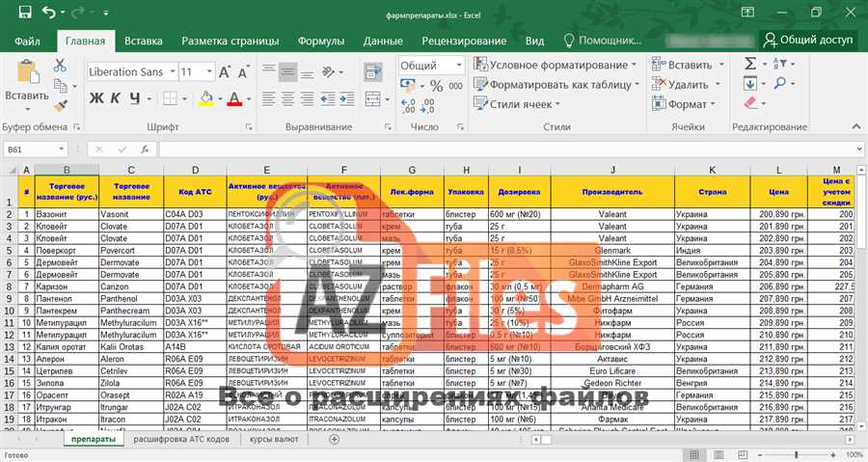Screen dimensions: 868x462
Task: Select column D header
Action: pos(195,170)
